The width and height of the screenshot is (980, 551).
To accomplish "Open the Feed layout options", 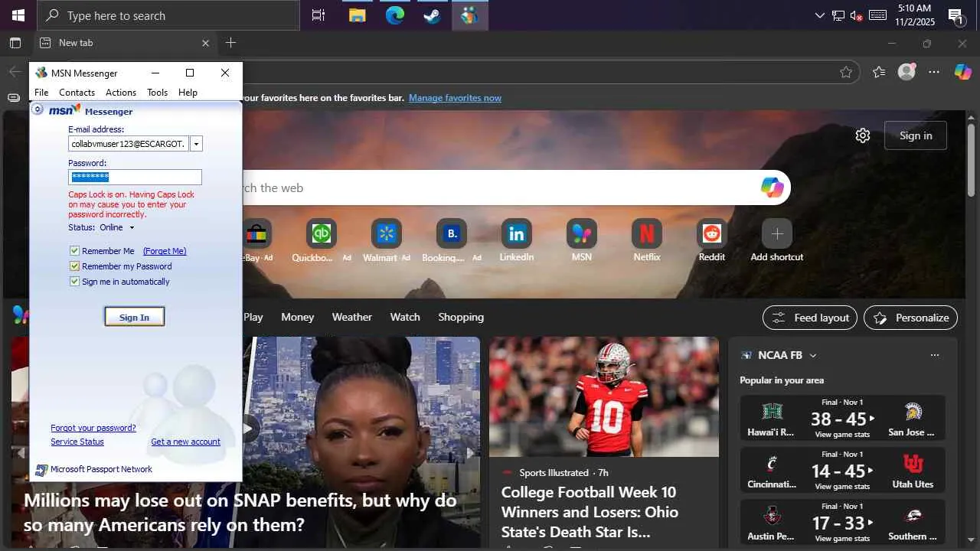I will tap(810, 318).
